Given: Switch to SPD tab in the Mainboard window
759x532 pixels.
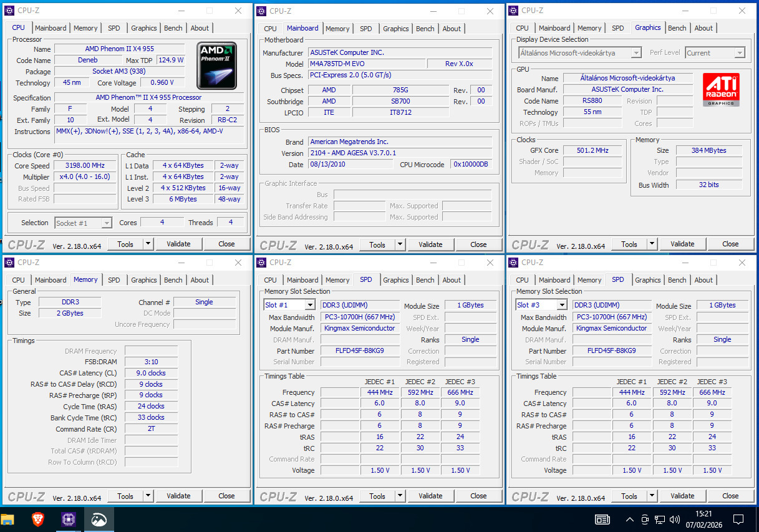Looking at the screenshot, I should tap(366, 29).
